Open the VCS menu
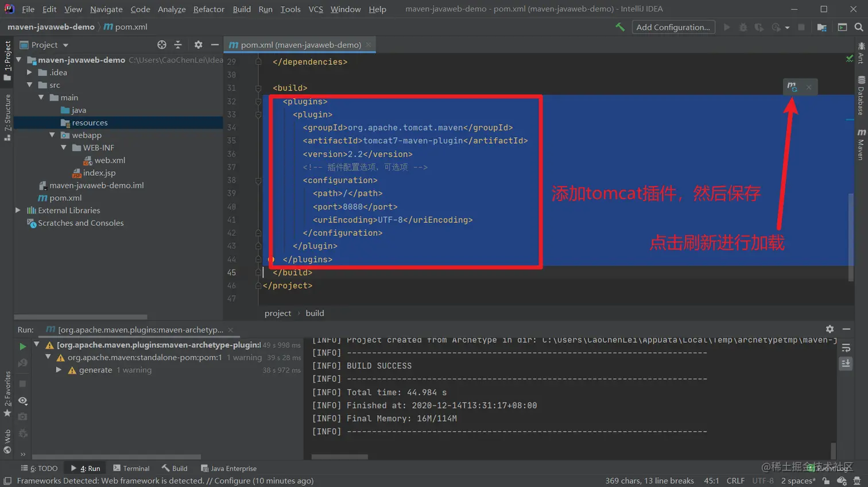Viewport: 868px width, 487px height. pos(316,9)
